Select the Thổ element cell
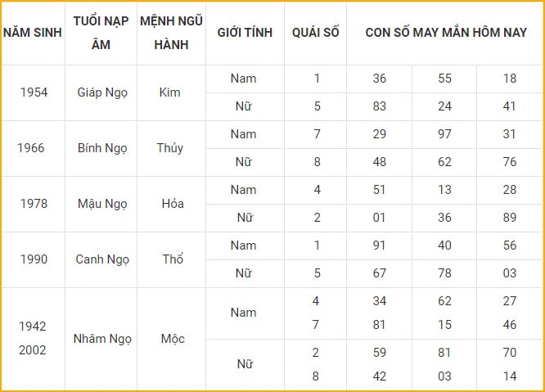545x392 pixels. (171, 259)
